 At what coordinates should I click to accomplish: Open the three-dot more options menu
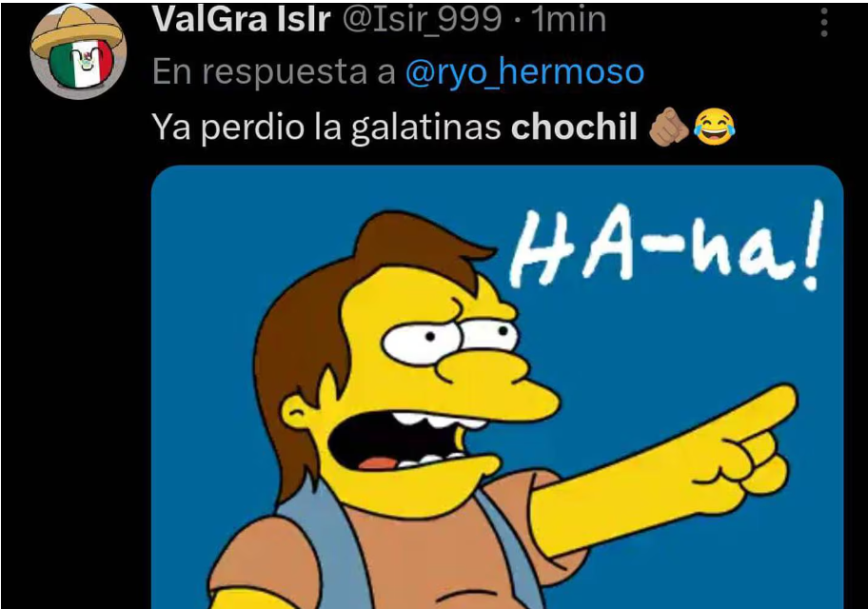[x=823, y=22]
